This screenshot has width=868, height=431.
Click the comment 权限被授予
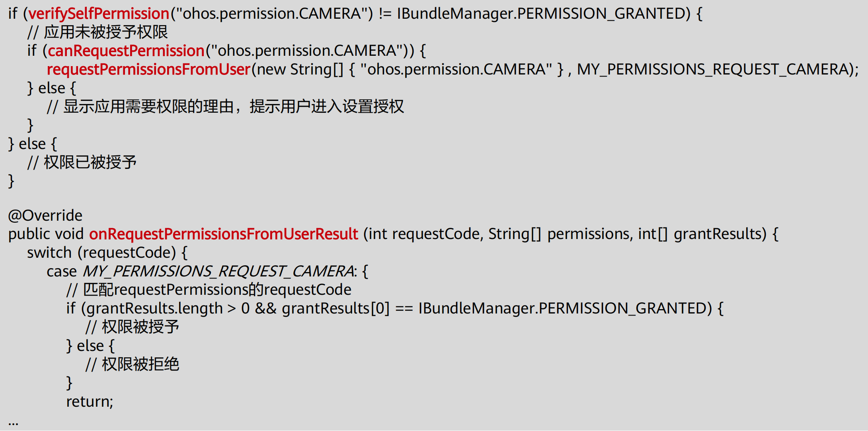132,327
